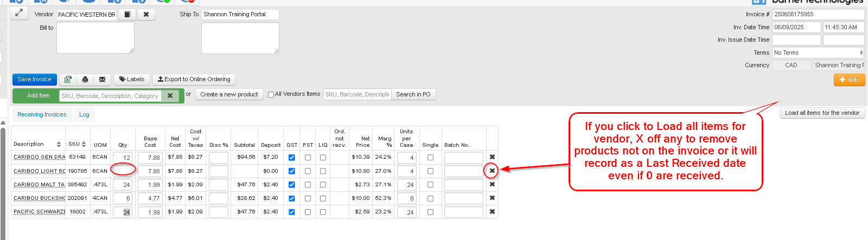Viewport: 868px width, 240px height.
Task: Open PACIFIC SCHWARZE product link
Action: pyautogui.click(x=39, y=211)
